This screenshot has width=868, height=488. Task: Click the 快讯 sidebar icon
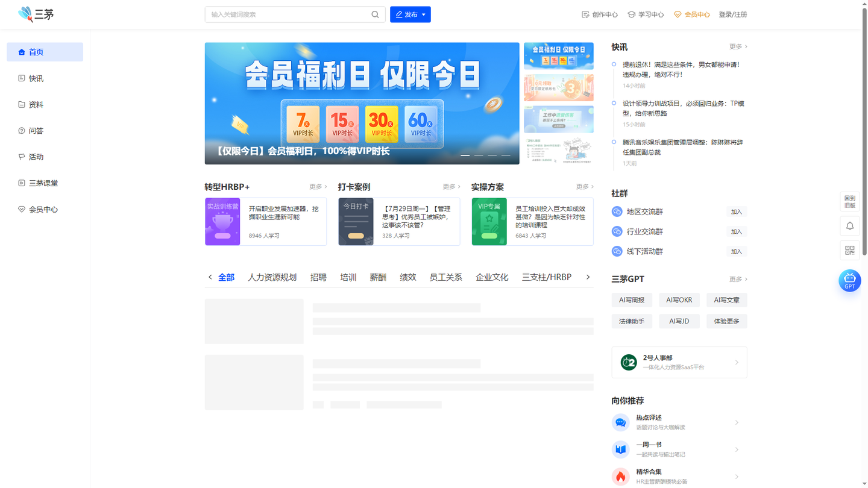click(22, 78)
